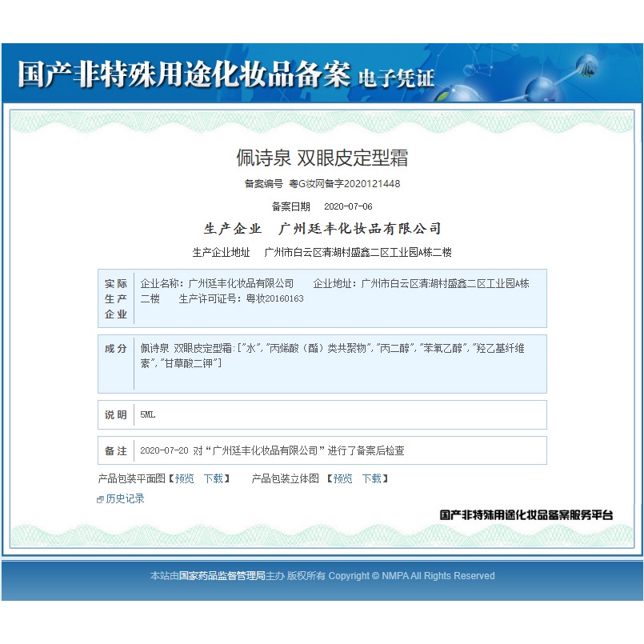Click the 国产非特殊用途化妆品备案 banner title

click(184, 74)
